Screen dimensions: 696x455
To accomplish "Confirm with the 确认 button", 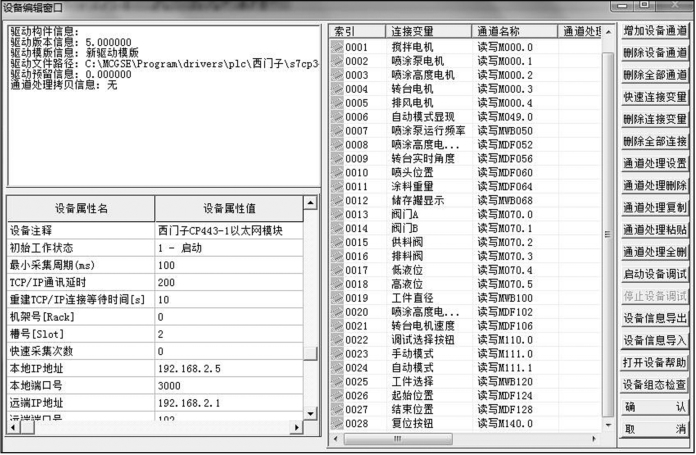I will point(655,407).
